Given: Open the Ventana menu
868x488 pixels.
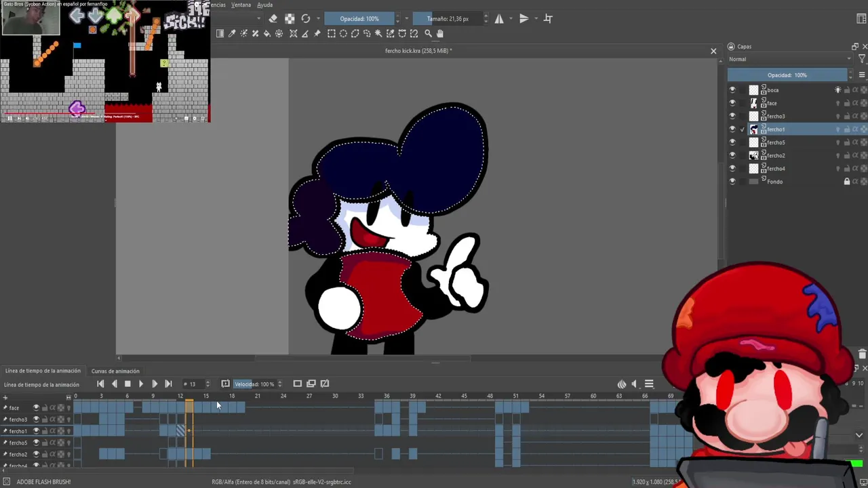Looking at the screenshot, I should pyautogui.click(x=241, y=5).
